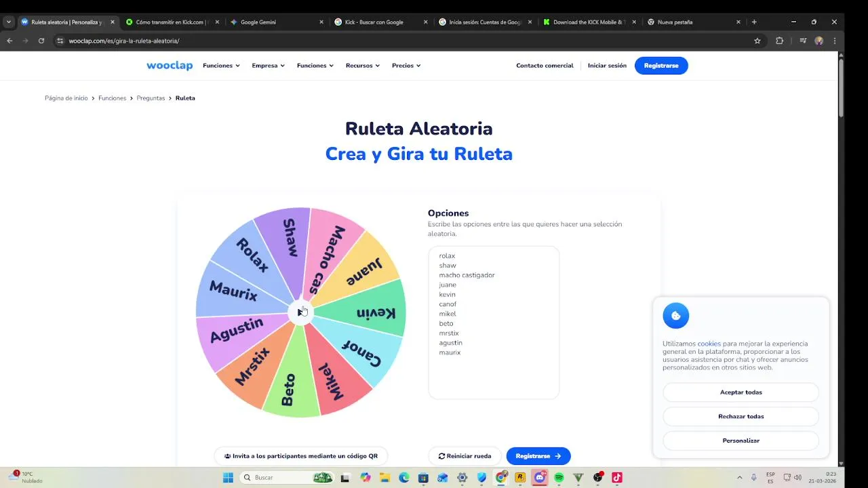This screenshot has height=488, width=868.
Task: Open Spotify from taskbar
Action: click(x=559, y=477)
